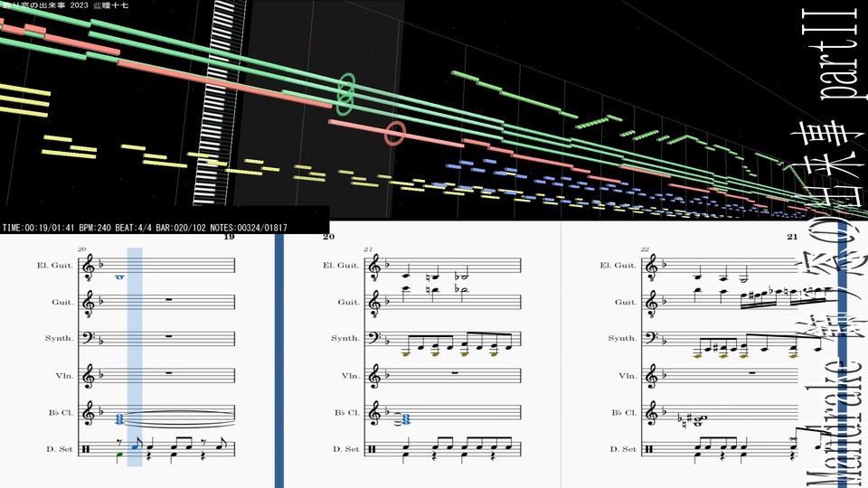Click the El. Guit. label in measure 20 system
The height and width of the screenshot is (488, 868).
(x=55, y=266)
